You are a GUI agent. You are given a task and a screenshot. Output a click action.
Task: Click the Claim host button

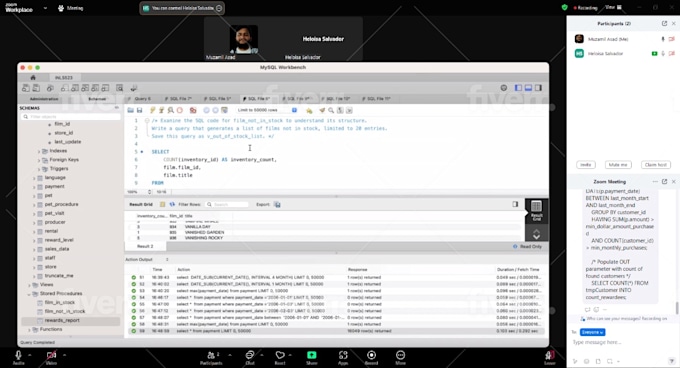(x=656, y=165)
